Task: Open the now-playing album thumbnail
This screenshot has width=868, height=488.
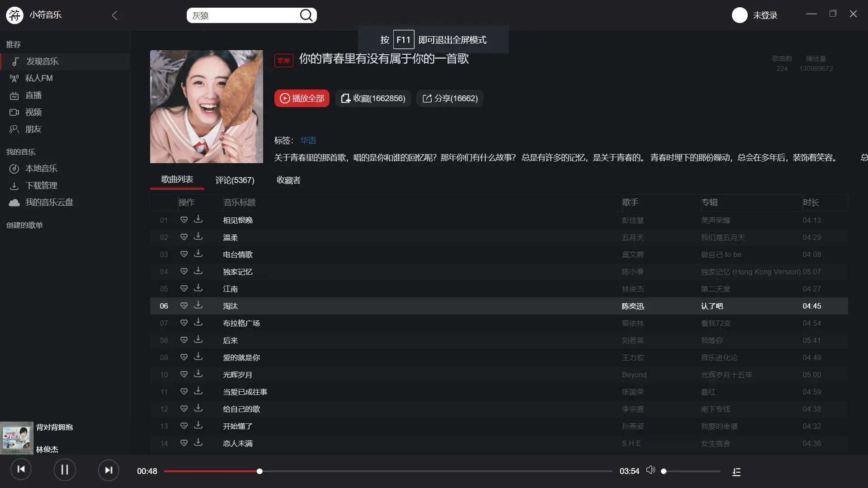Action: (17, 438)
